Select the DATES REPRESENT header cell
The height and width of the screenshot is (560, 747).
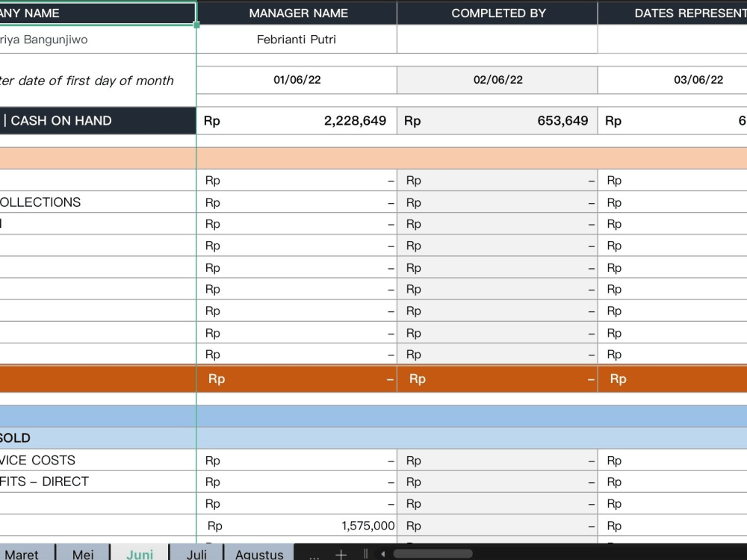pos(673,13)
